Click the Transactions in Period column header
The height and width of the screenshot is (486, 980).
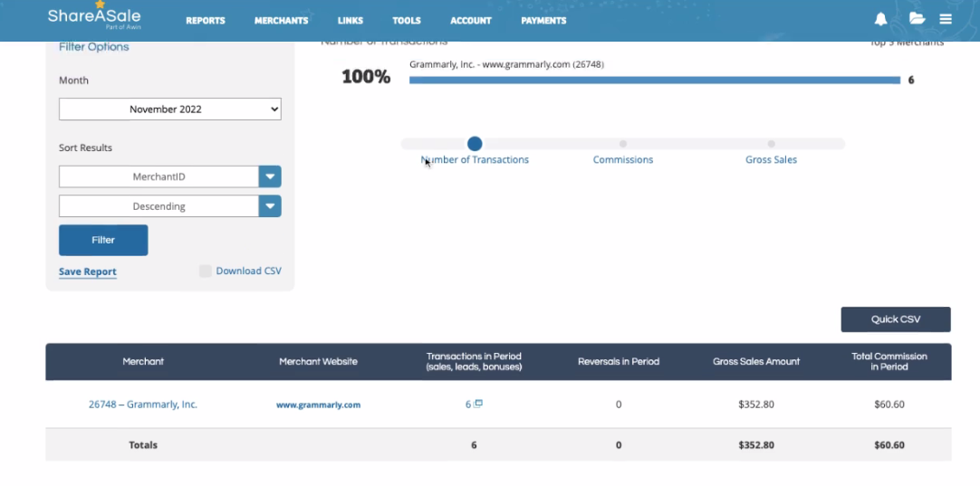point(474,362)
